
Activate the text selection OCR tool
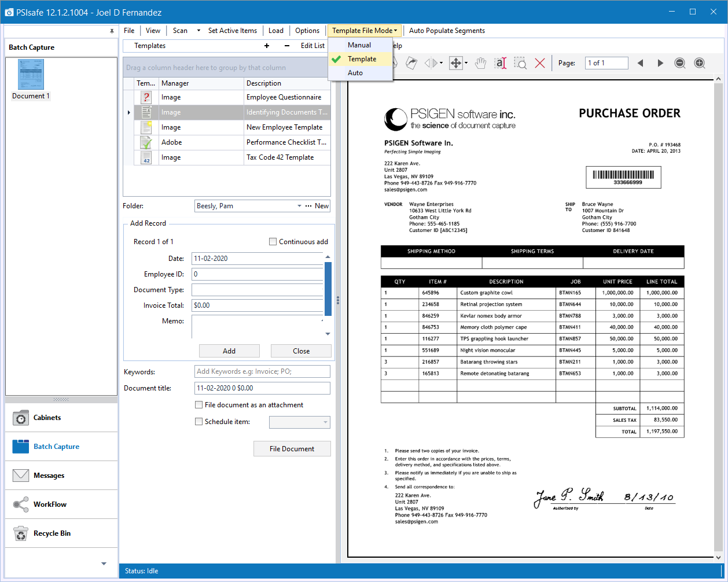point(500,63)
